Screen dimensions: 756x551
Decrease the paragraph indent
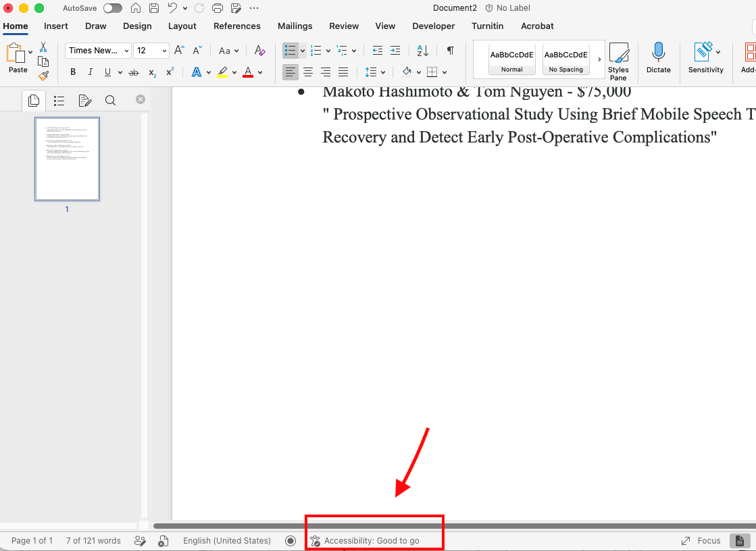pyautogui.click(x=378, y=50)
